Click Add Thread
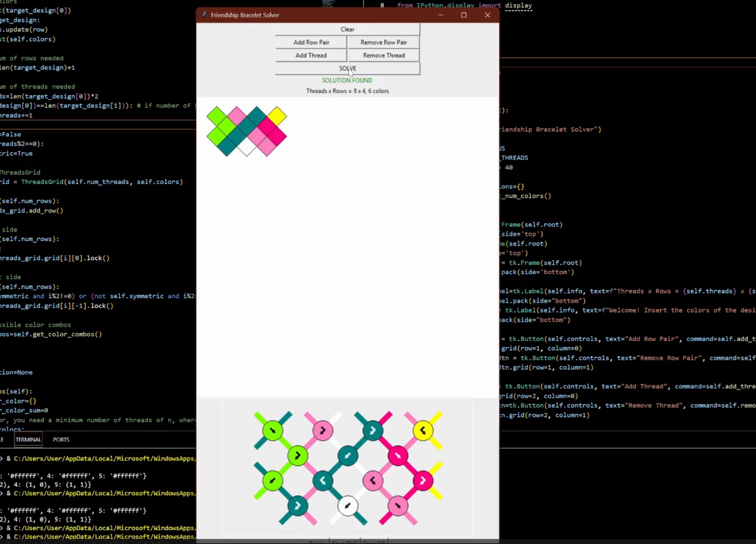The width and height of the screenshot is (756, 544). pos(311,55)
